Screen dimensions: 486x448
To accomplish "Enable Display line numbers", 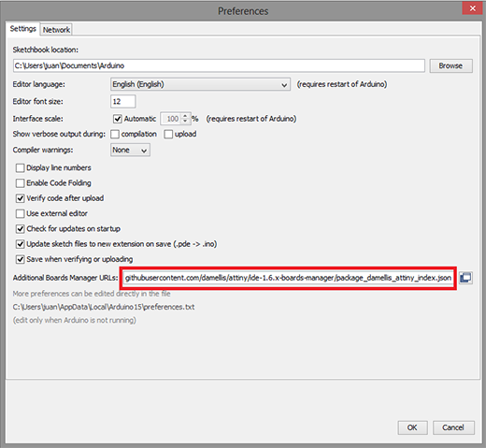I will (x=20, y=168).
